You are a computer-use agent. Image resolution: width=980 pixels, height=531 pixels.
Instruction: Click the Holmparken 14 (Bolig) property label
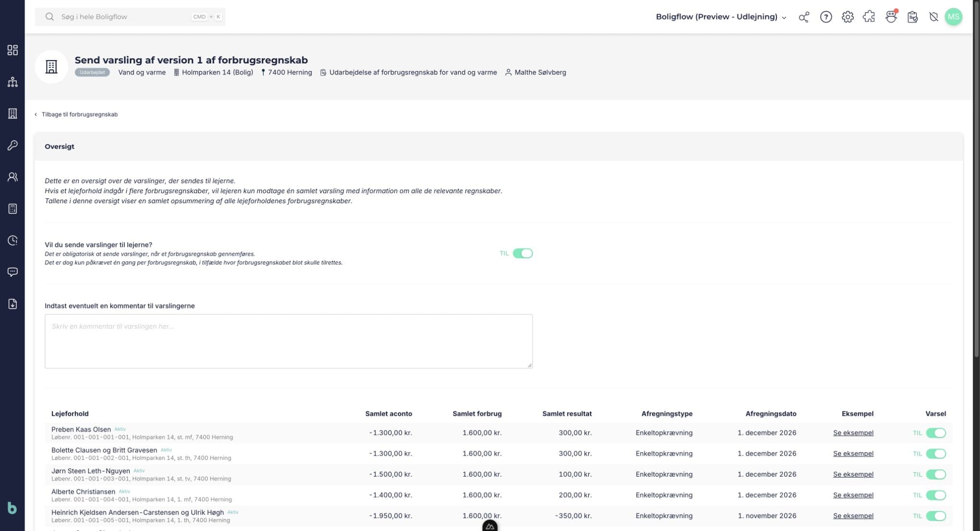[213, 73]
